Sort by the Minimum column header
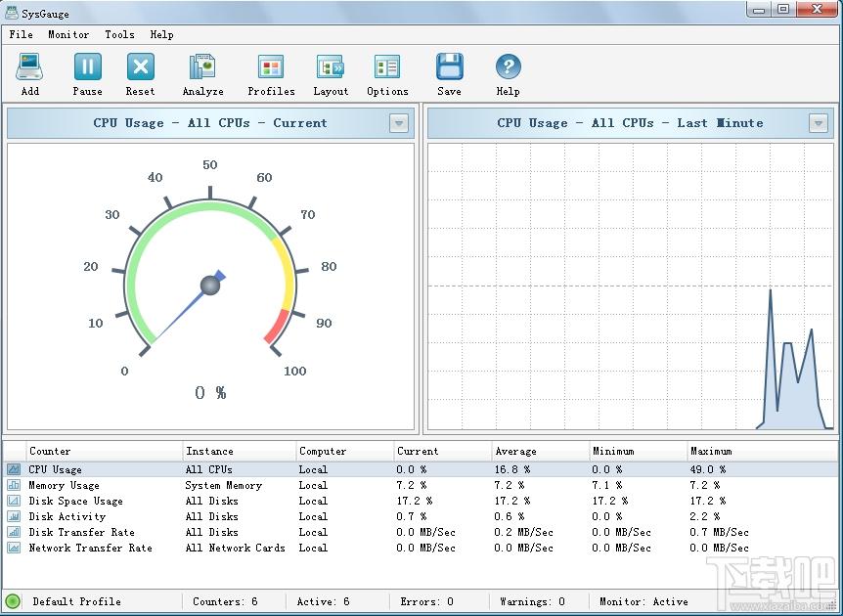This screenshot has width=843, height=616. point(639,451)
